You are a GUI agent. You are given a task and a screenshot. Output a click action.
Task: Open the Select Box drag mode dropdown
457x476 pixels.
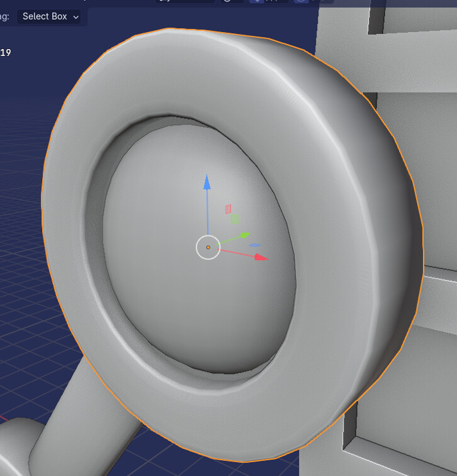pyautogui.click(x=48, y=16)
